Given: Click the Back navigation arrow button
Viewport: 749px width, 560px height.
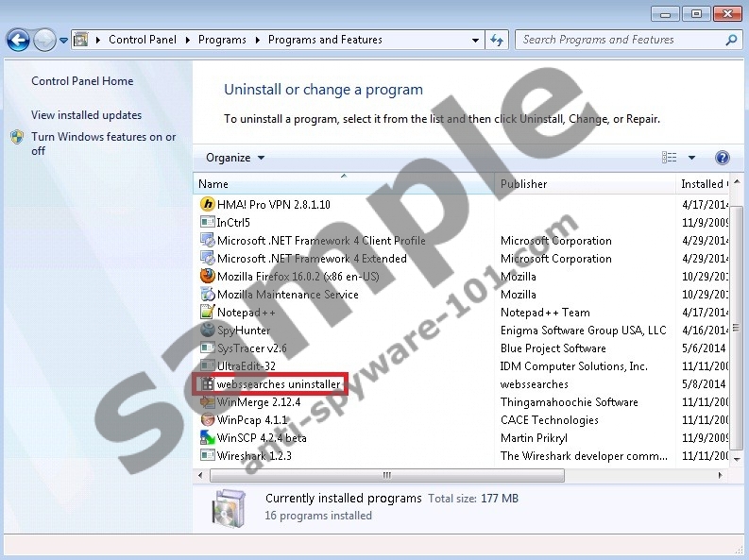Looking at the screenshot, I should pos(18,40).
